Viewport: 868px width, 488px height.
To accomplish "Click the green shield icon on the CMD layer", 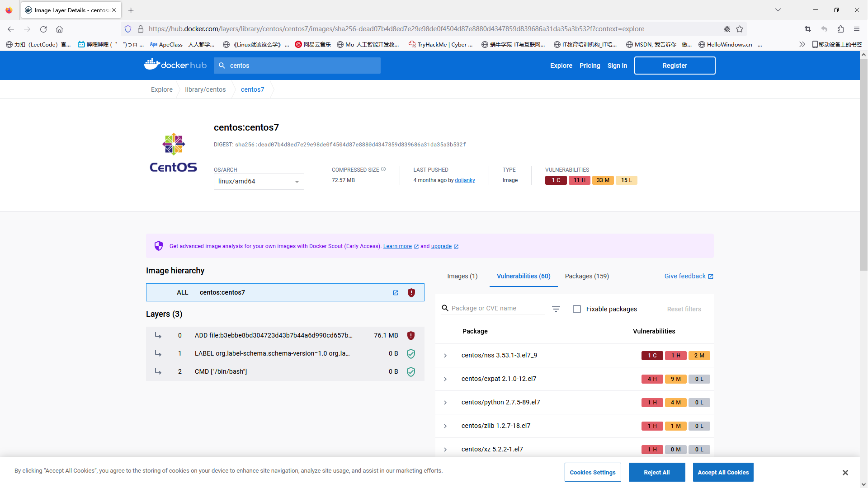I will tap(411, 372).
